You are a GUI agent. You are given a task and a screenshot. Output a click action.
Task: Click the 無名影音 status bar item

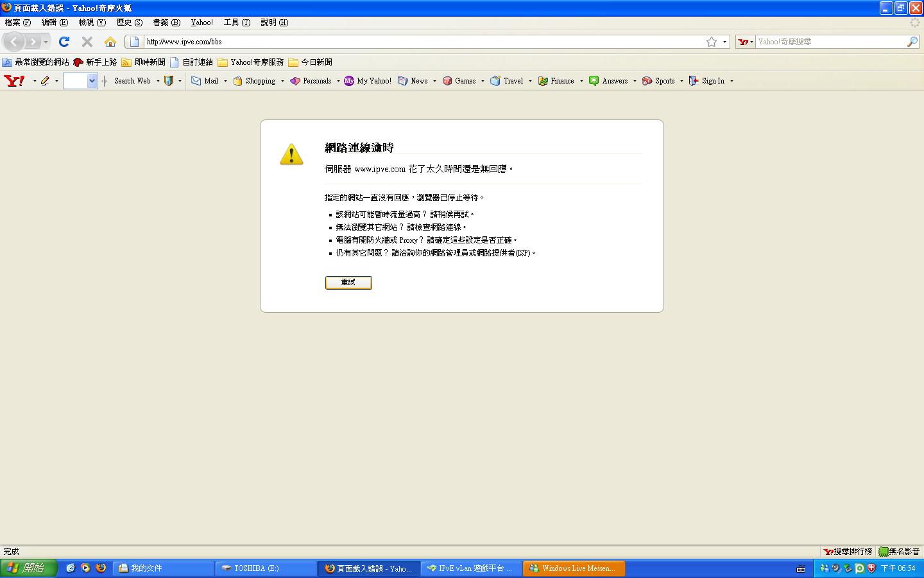tap(900, 552)
